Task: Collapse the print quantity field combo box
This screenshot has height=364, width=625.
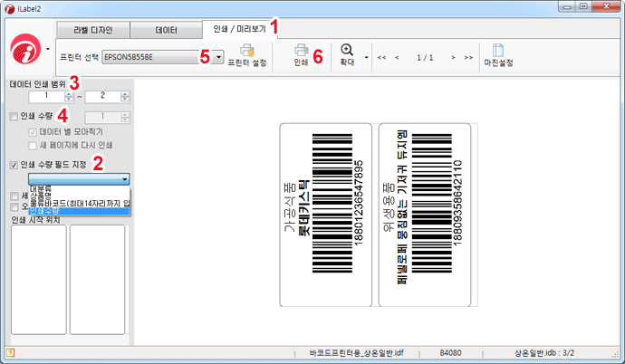Action: [79, 179]
